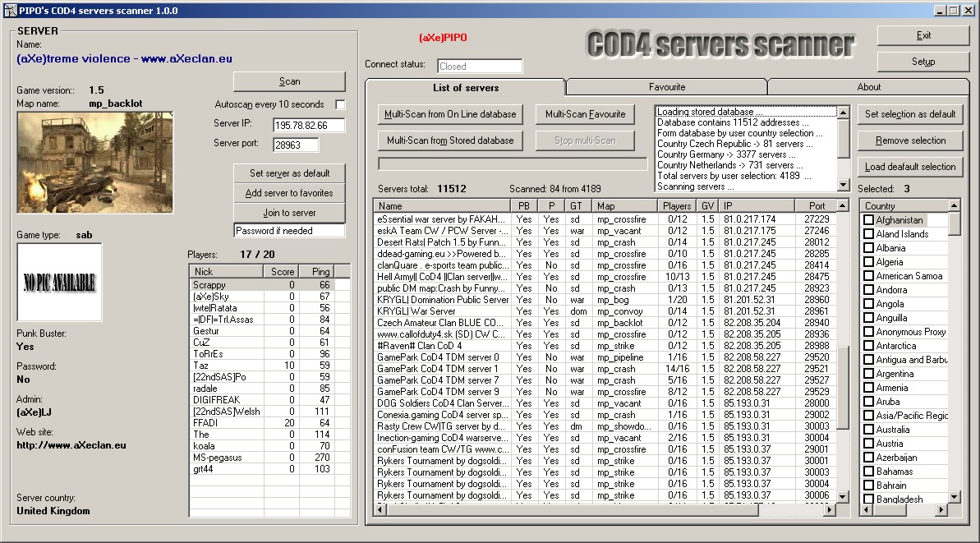Click the Remove selection button

point(910,140)
